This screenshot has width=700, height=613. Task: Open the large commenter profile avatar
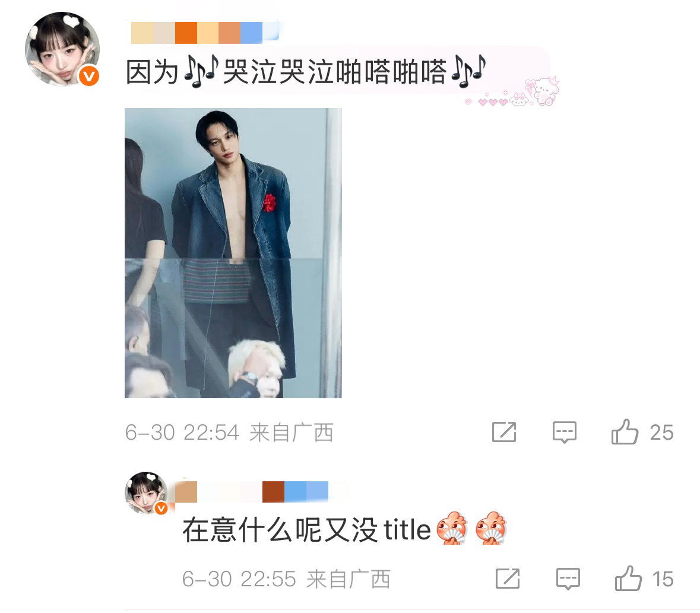(62, 49)
